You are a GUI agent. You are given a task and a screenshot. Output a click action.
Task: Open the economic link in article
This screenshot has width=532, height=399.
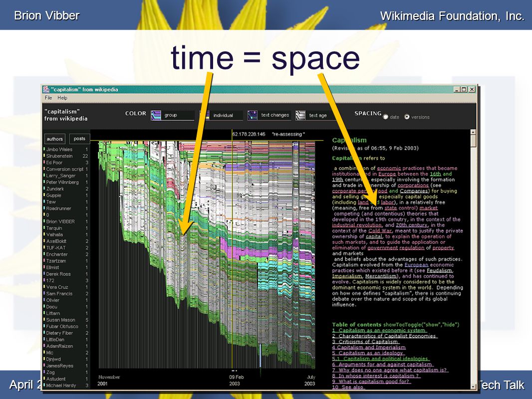click(389, 168)
